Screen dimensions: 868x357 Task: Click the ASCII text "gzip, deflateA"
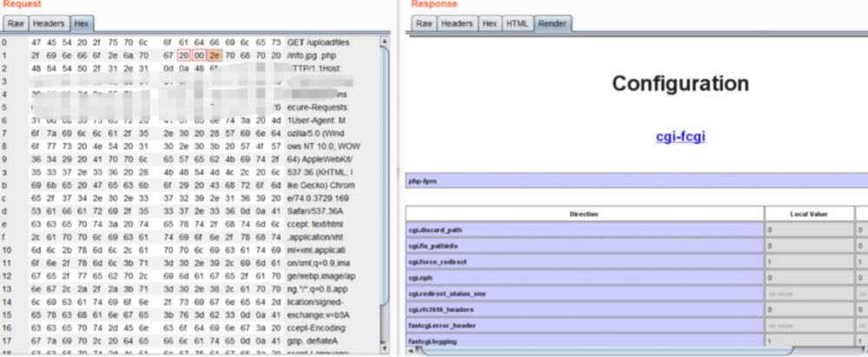(x=312, y=340)
